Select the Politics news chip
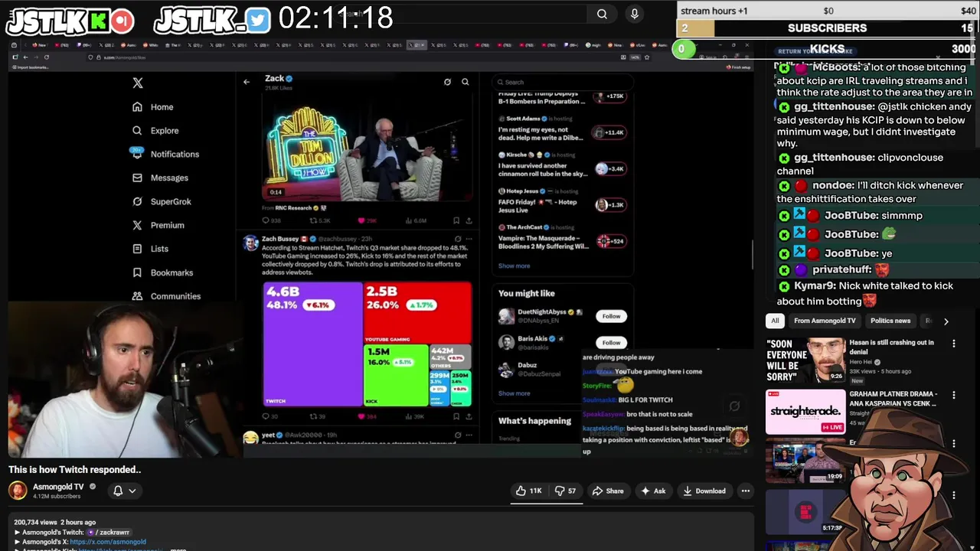 (890, 321)
